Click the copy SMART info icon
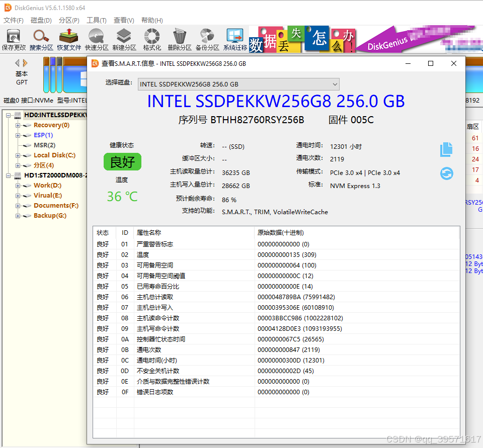 point(446,150)
